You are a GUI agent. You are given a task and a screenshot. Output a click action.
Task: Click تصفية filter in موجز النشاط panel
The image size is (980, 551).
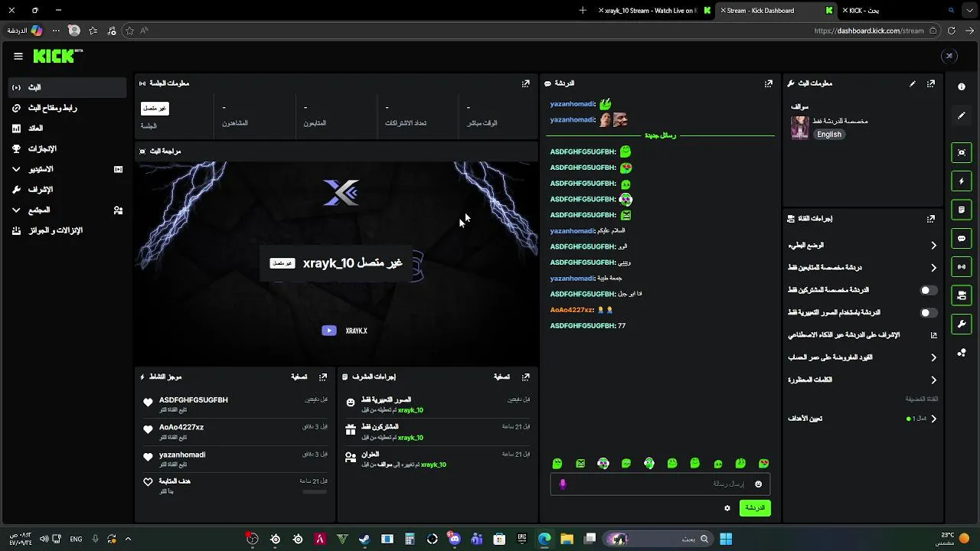click(x=299, y=377)
